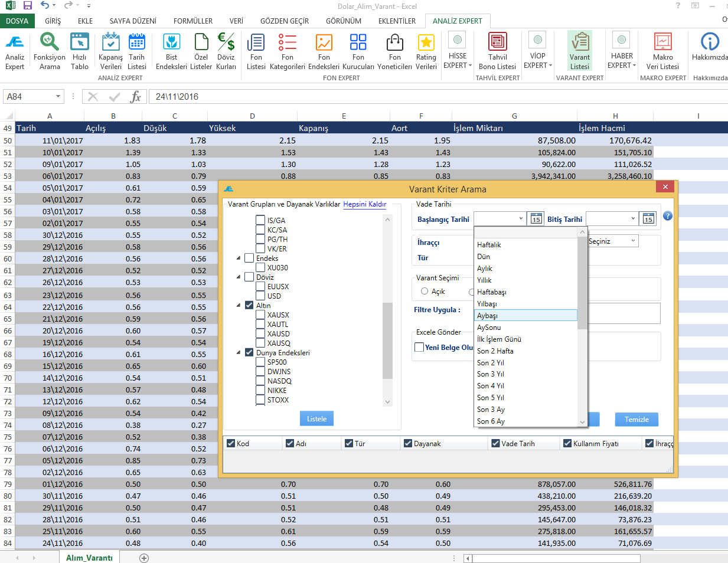This screenshot has height=563, width=728.
Task: Click the Undo arrow in the title bar
Action: tap(45, 6)
